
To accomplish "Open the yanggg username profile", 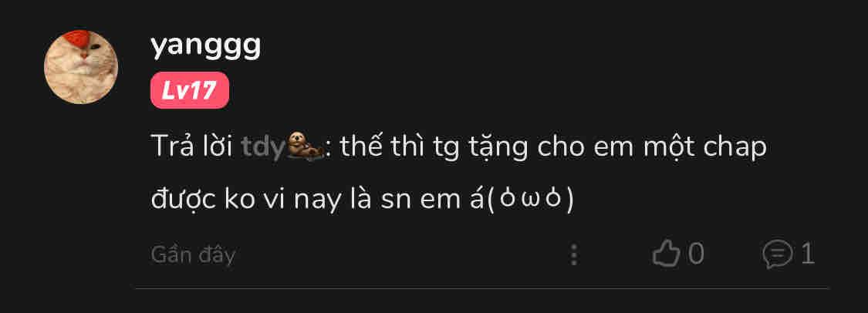I will (205, 48).
